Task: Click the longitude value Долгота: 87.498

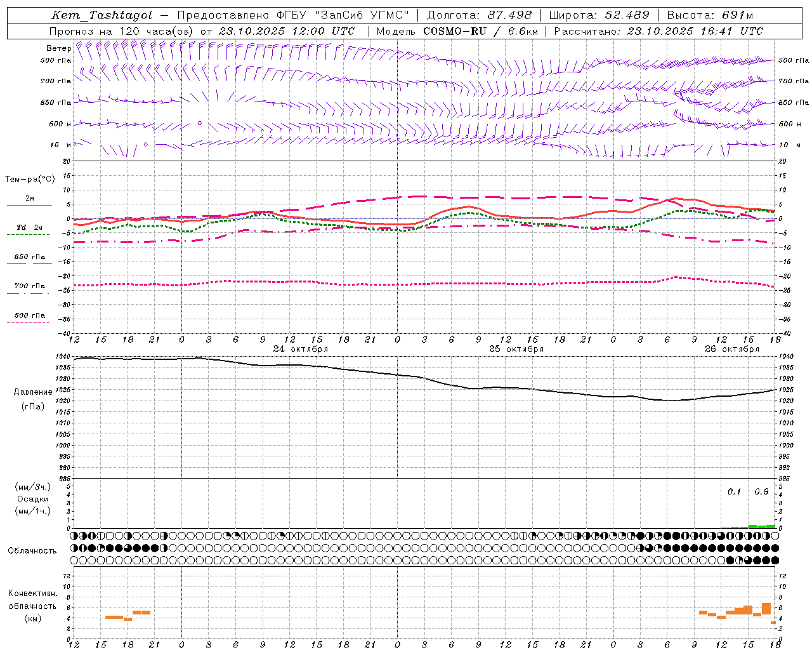Action: tap(480, 15)
